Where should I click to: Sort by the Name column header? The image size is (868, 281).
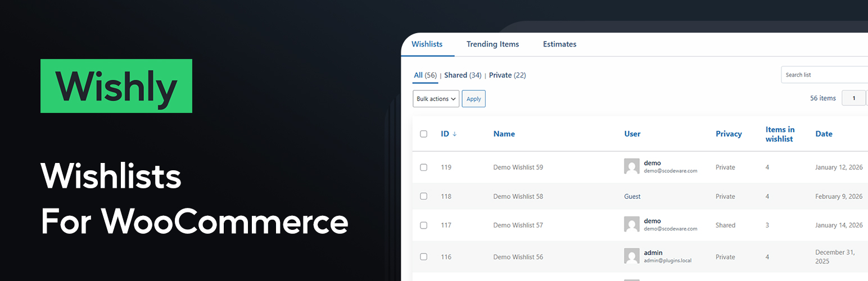[504, 134]
